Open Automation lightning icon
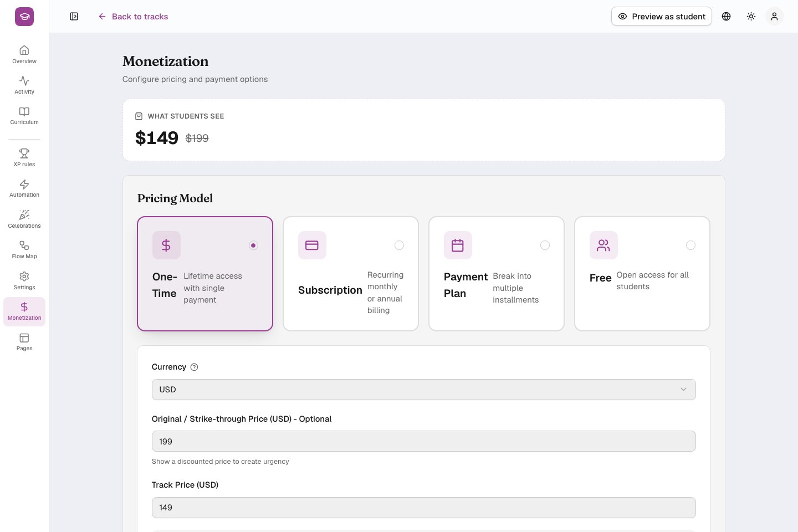Screen dimensions: 798x532 pos(24,184)
